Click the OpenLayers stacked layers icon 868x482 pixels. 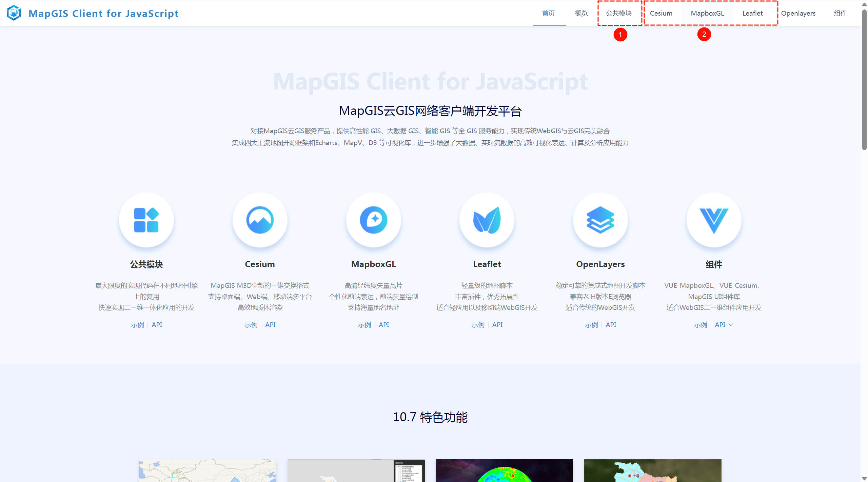tap(600, 220)
